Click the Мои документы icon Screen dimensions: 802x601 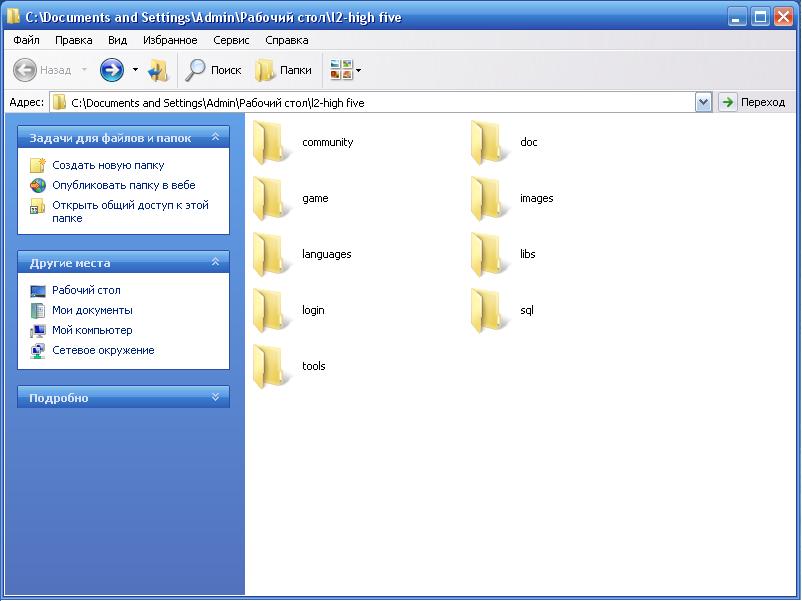[38, 310]
